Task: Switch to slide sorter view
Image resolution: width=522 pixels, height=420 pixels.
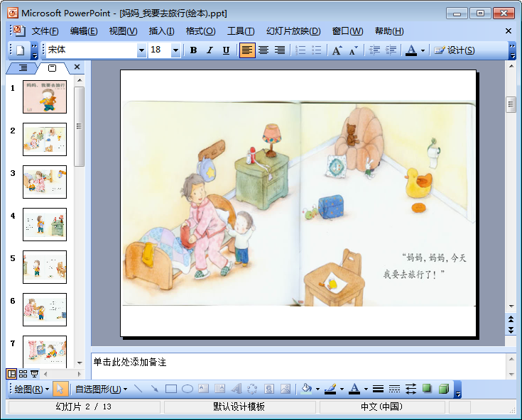Action: coord(23,374)
